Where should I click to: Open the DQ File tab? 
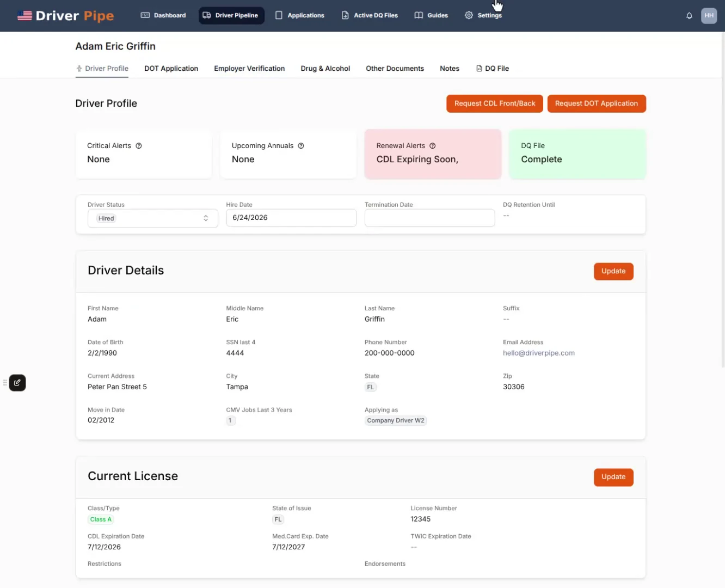[x=493, y=69]
